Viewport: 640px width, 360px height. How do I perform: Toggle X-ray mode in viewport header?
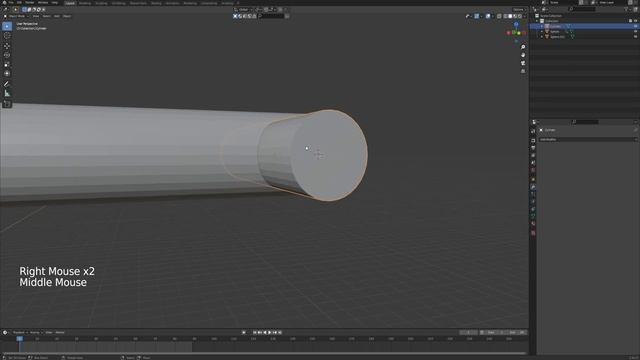click(499, 16)
